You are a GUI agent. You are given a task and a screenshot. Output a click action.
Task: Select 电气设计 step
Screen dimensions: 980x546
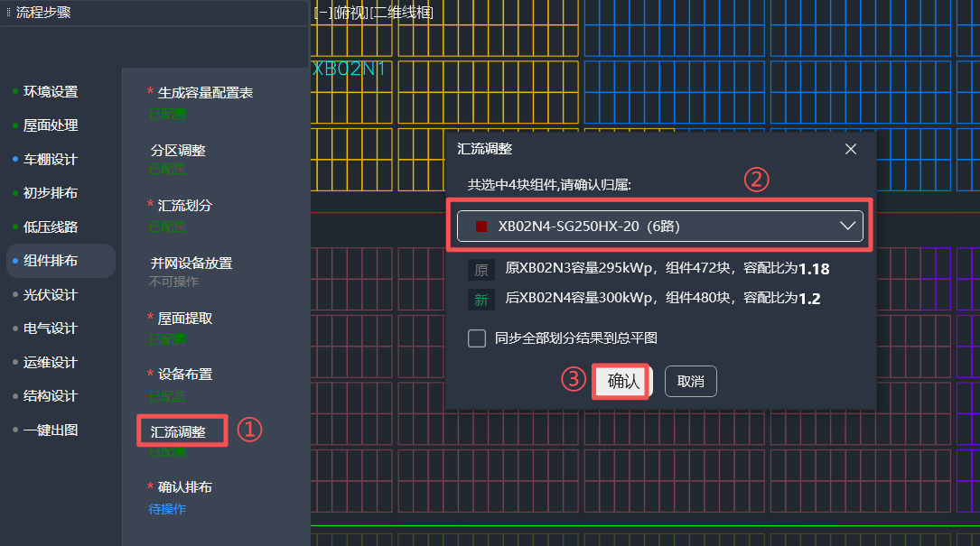click(51, 329)
